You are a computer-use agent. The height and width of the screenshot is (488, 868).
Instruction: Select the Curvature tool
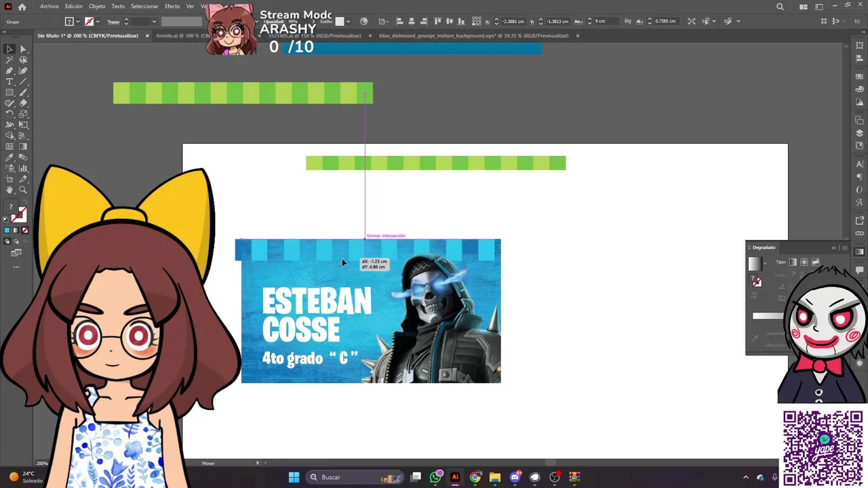(x=23, y=70)
